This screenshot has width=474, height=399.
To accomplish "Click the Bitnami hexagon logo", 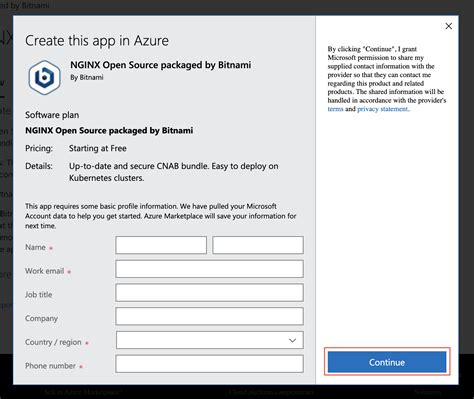I will pos(44,78).
